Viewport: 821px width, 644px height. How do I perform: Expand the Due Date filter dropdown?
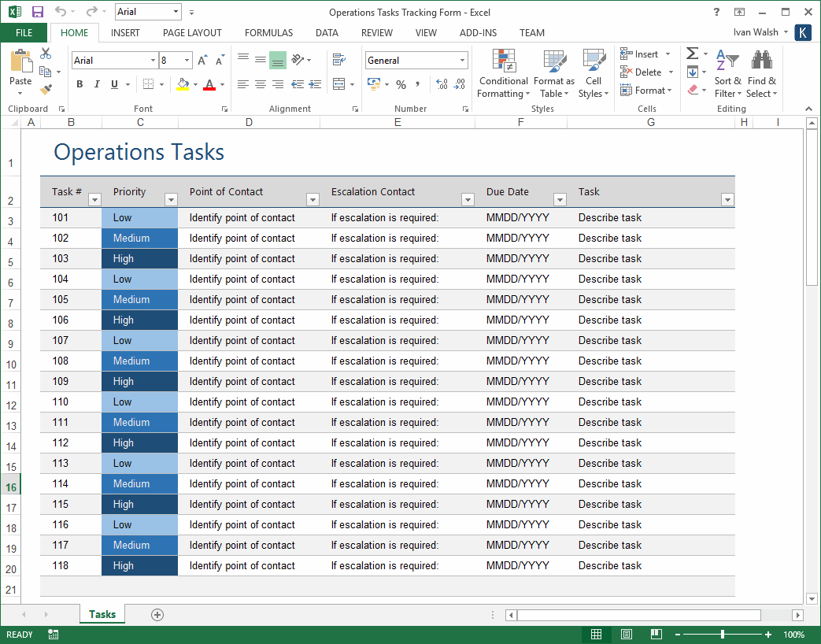coord(560,200)
